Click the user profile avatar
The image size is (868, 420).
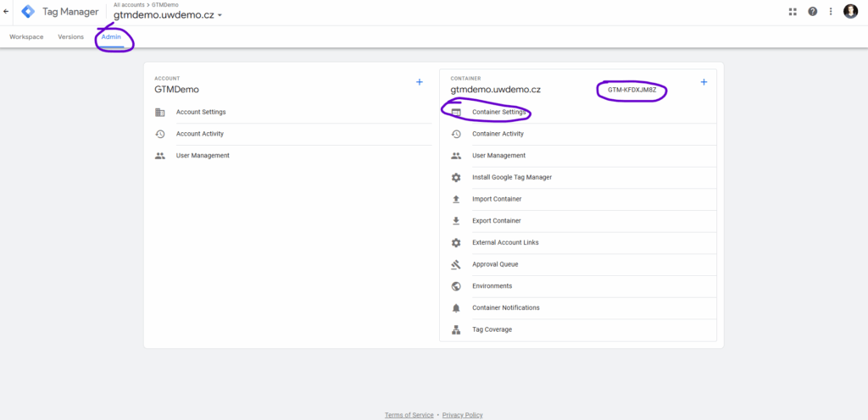click(x=850, y=12)
